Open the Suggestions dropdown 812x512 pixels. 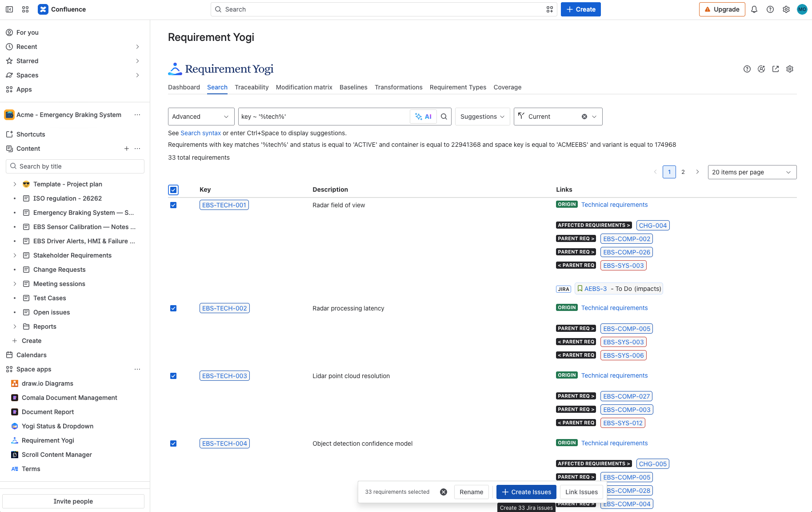point(483,117)
